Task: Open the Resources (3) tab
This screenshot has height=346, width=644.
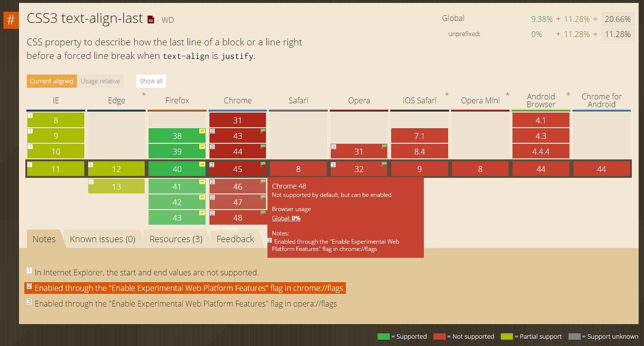Action: [176, 239]
